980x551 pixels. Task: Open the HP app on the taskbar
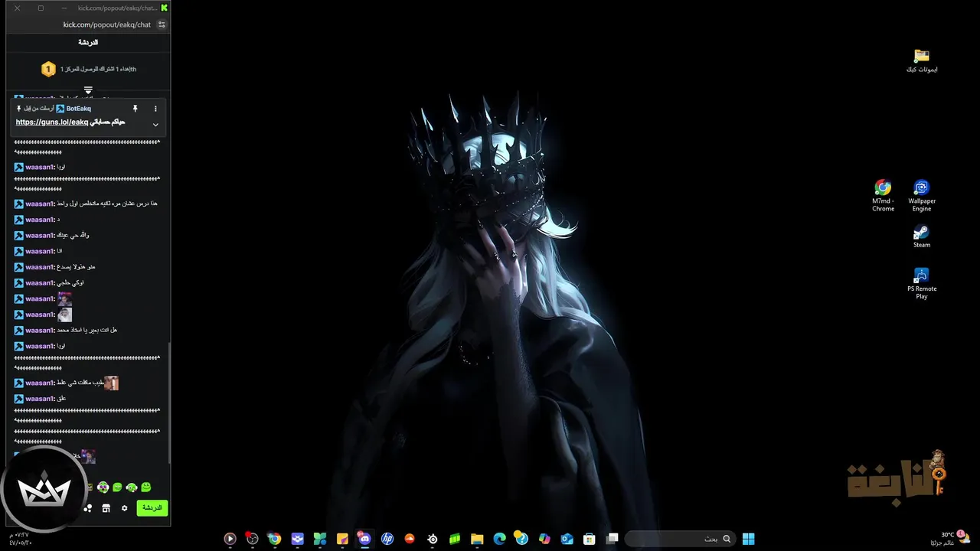387,539
